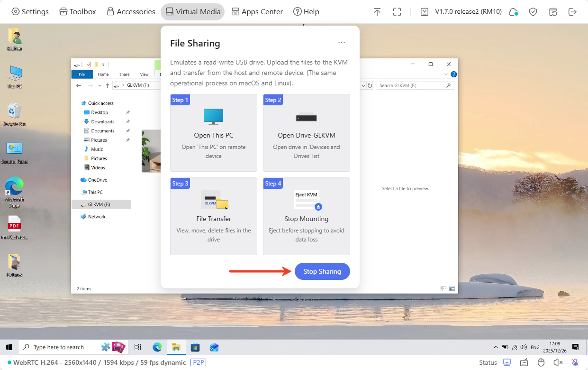Screen dimensions: 588x370
Task: Unmute the muted speaker icon
Action: 558,362
